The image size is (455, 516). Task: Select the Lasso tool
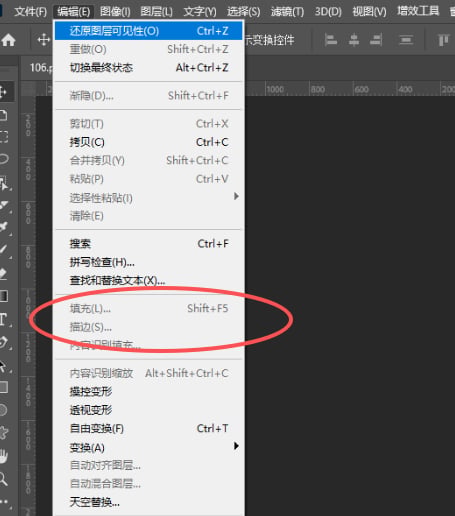pos(4,159)
